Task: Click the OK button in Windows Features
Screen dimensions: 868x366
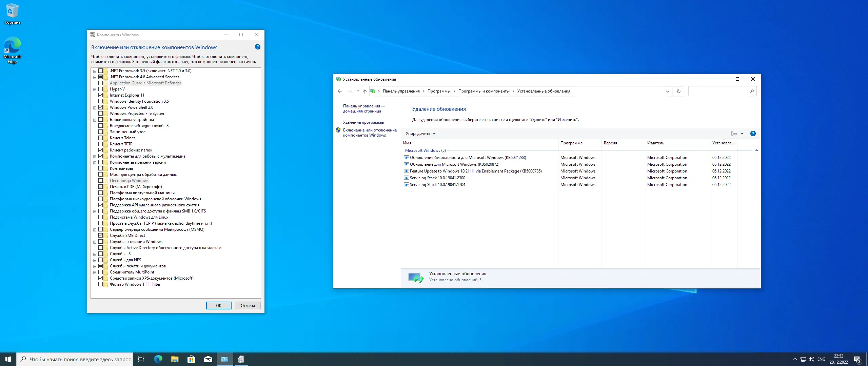Action: [x=219, y=305]
